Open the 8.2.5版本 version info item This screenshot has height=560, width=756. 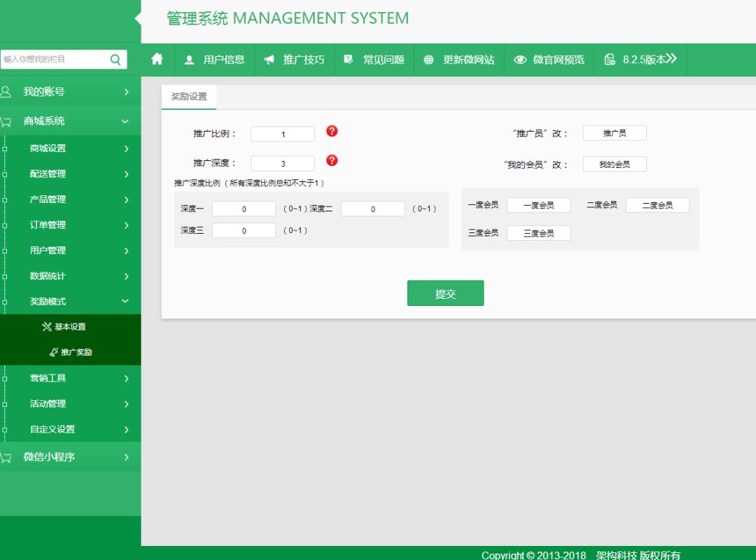pyautogui.click(x=640, y=59)
